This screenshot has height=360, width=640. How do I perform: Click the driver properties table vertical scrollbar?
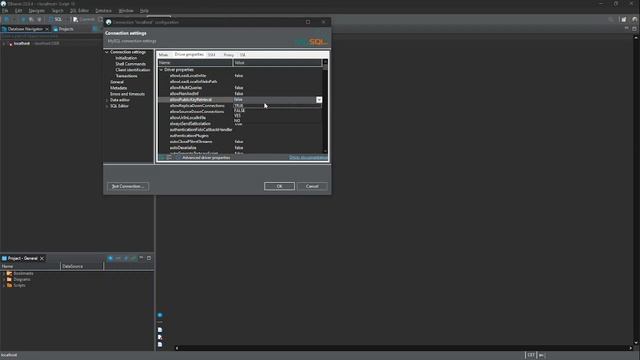[x=325, y=106]
